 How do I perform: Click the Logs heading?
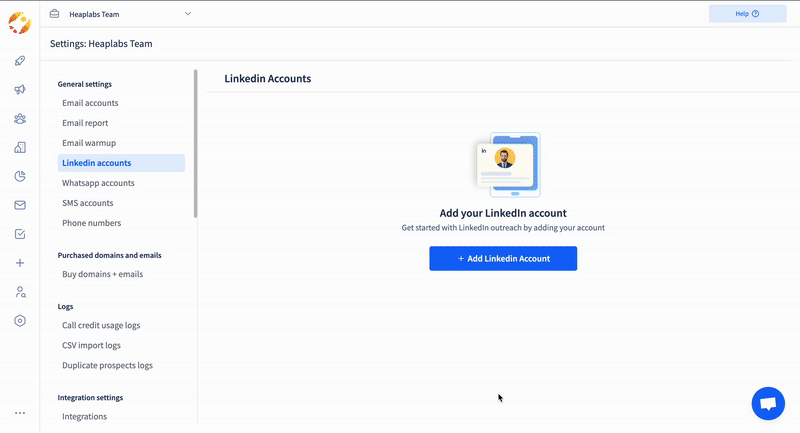pos(65,307)
